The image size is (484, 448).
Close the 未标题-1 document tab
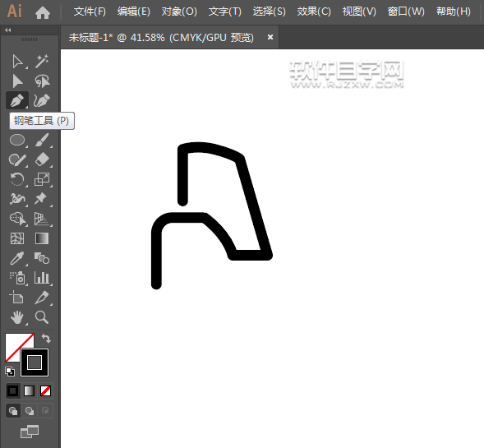270,37
